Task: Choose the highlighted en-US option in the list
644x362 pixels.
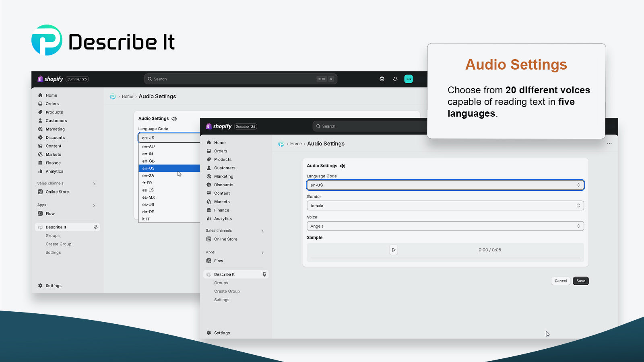Action: pos(169,168)
